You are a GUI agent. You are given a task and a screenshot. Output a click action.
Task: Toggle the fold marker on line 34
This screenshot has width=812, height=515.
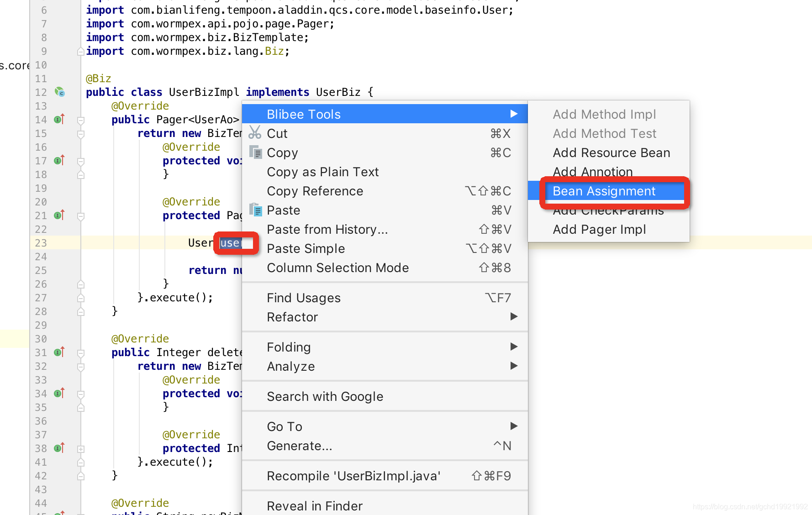point(81,394)
